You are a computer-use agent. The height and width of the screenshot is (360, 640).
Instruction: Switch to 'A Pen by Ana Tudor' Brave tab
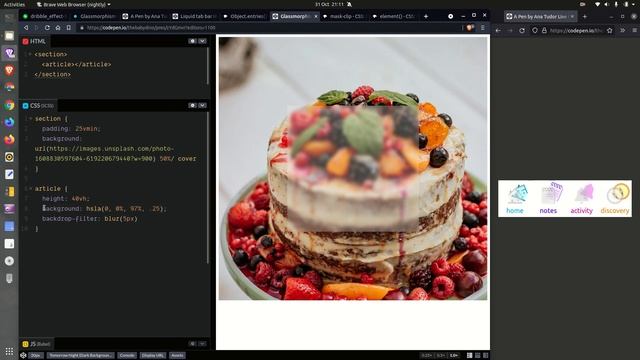click(145, 16)
